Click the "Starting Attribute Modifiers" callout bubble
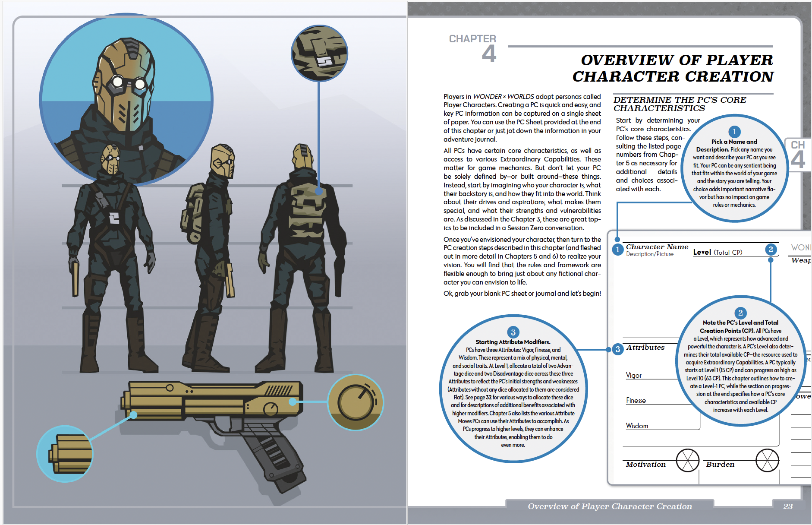Viewport: 812px width, 525px height. pos(513,389)
